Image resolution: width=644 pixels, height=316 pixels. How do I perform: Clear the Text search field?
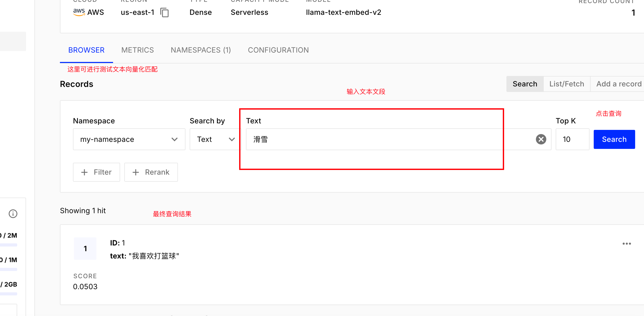[541, 139]
